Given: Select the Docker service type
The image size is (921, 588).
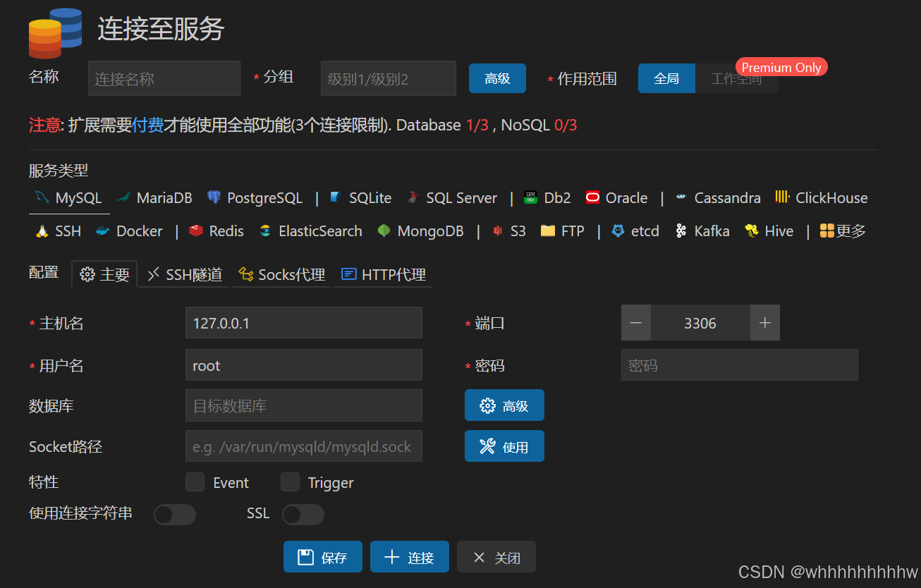Looking at the screenshot, I should coord(129,231).
